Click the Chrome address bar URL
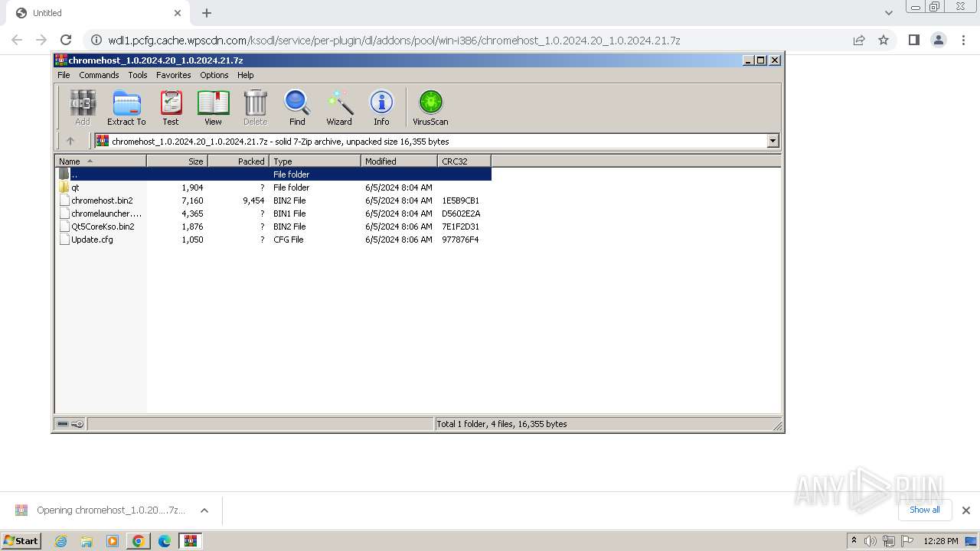Image resolution: width=980 pixels, height=551 pixels. tap(394, 41)
